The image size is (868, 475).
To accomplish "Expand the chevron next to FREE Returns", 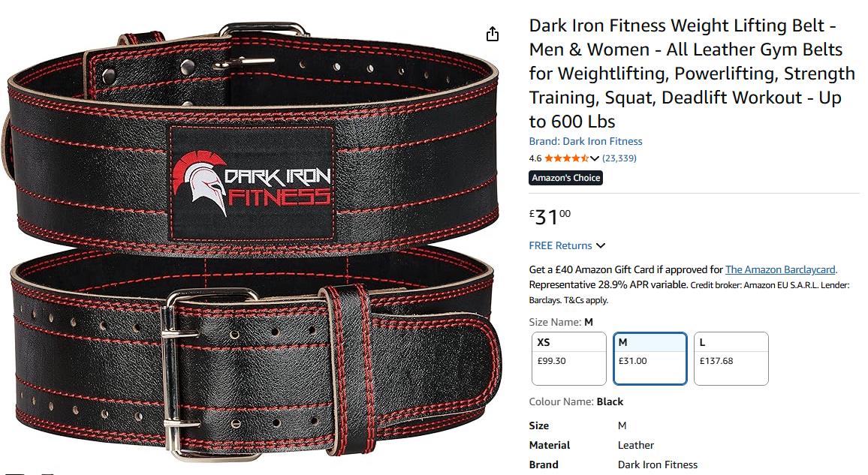I will [x=601, y=245].
